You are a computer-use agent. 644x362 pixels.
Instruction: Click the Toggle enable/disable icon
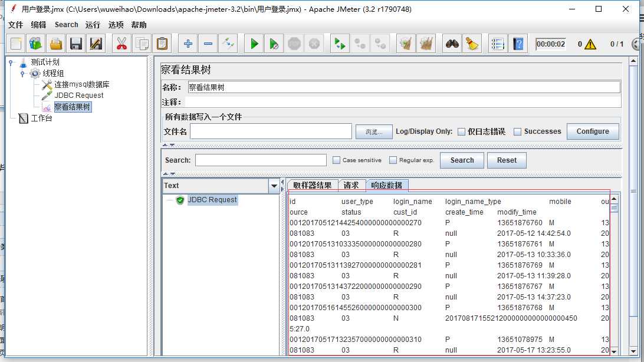(x=228, y=44)
